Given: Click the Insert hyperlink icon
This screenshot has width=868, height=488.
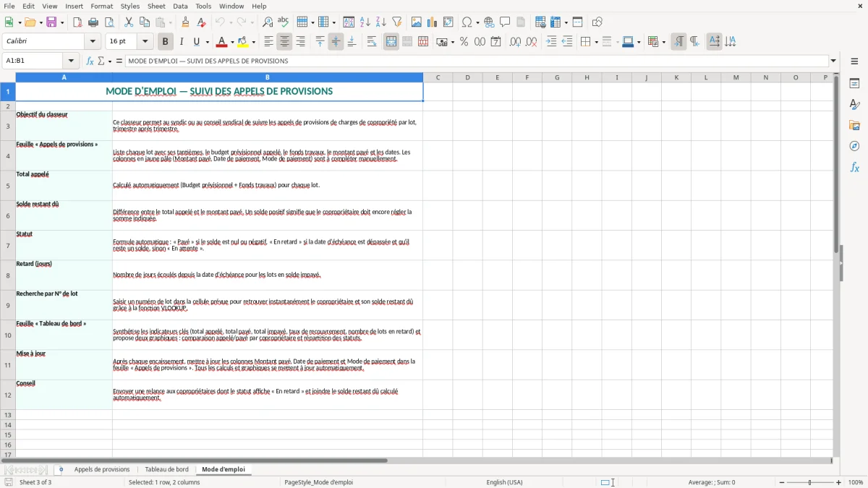Looking at the screenshot, I should pos(489,22).
